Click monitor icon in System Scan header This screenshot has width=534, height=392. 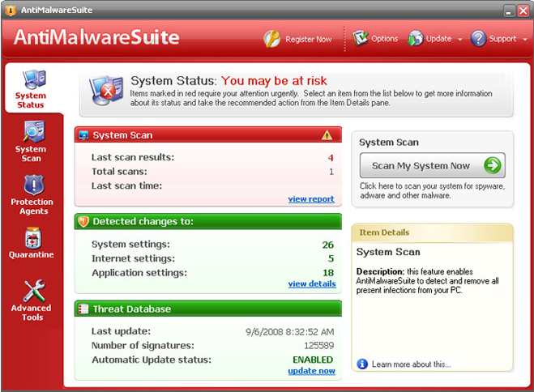coord(83,135)
